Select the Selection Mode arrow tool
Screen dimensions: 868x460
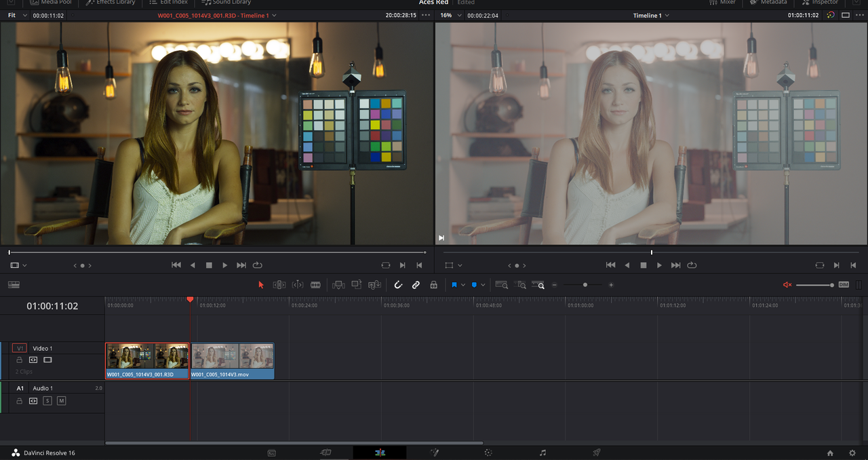click(261, 285)
